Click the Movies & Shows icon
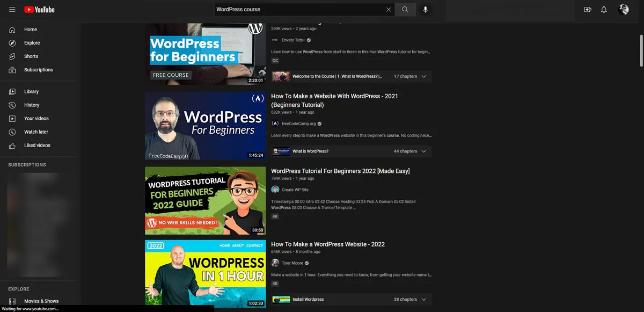Screen dimensions: 644x312 (x=12, y=301)
